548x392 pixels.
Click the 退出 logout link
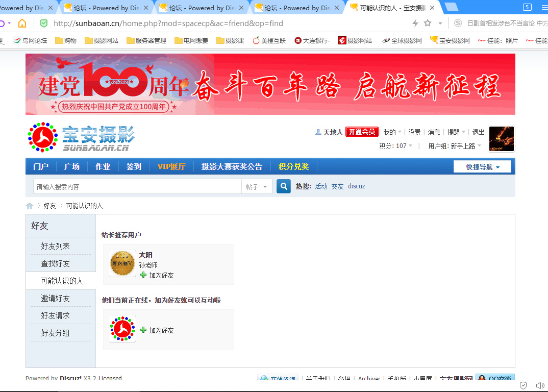(478, 132)
